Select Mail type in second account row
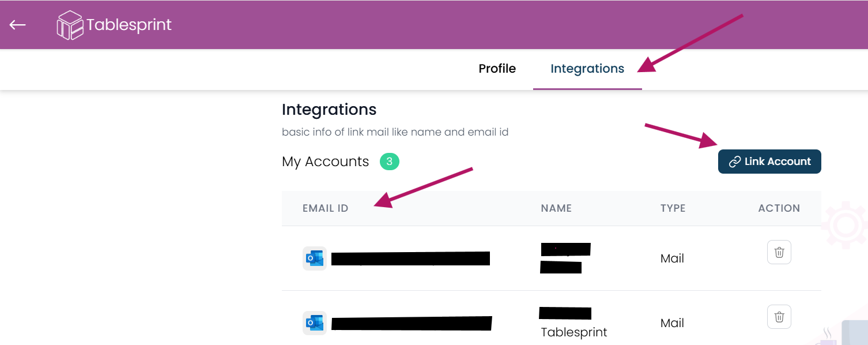The image size is (868, 345). [x=672, y=323]
